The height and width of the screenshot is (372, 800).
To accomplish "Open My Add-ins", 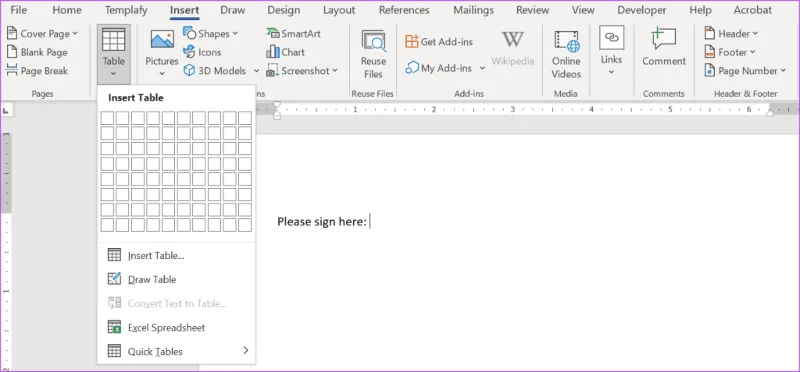I will (439, 67).
